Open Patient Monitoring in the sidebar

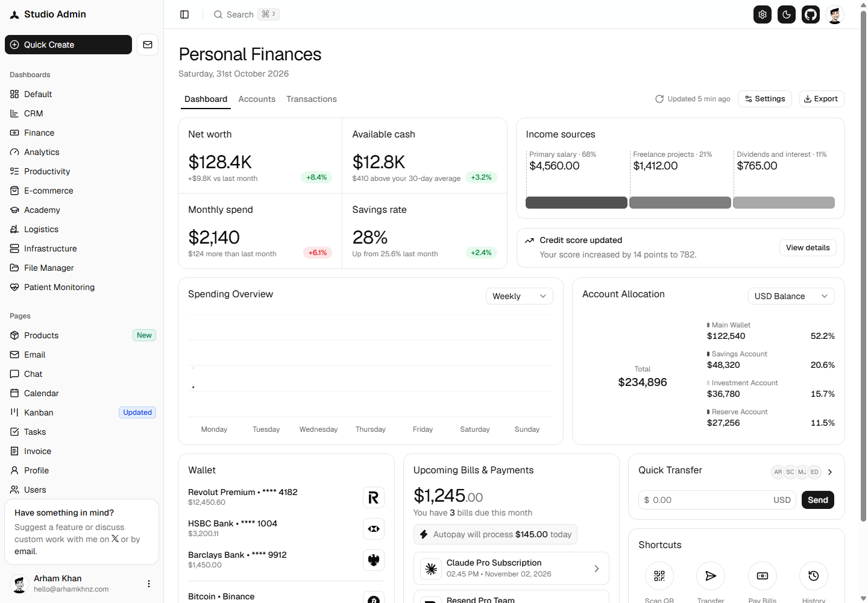coord(81,287)
